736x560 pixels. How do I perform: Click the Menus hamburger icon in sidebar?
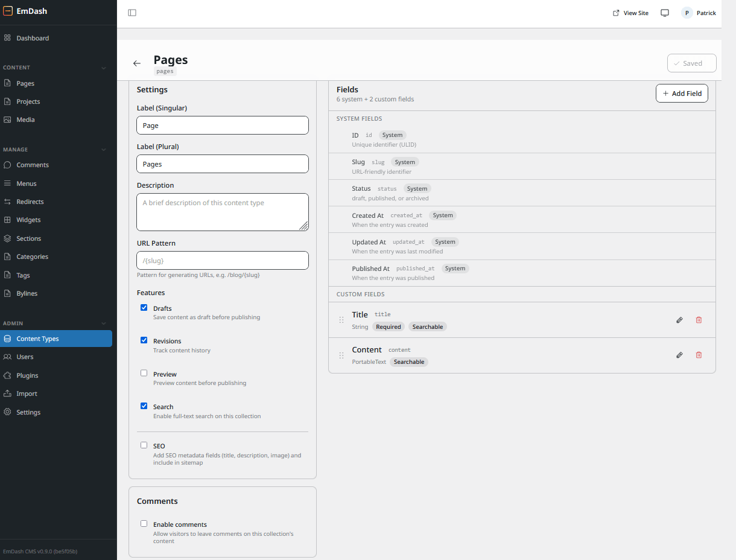tap(7, 183)
